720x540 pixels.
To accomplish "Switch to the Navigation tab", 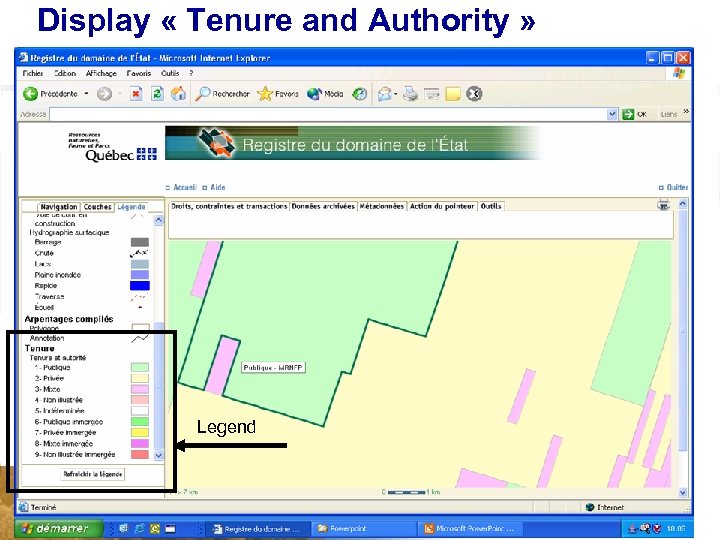I will click(x=58, y=207).
